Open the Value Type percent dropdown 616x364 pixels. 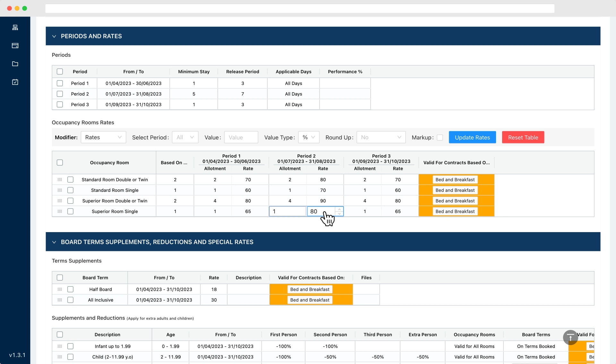[x=309, y=137]
